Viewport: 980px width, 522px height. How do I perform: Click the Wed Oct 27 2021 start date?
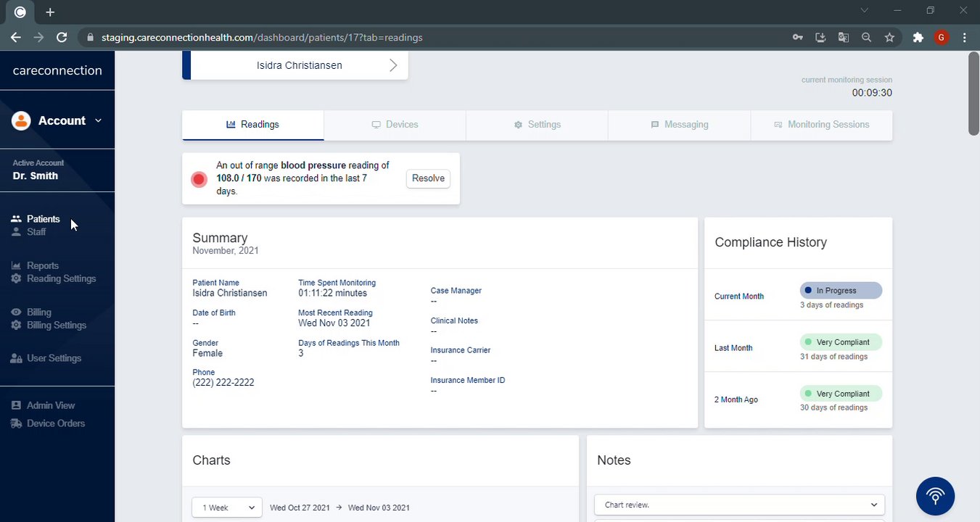[x=300, y=507]
